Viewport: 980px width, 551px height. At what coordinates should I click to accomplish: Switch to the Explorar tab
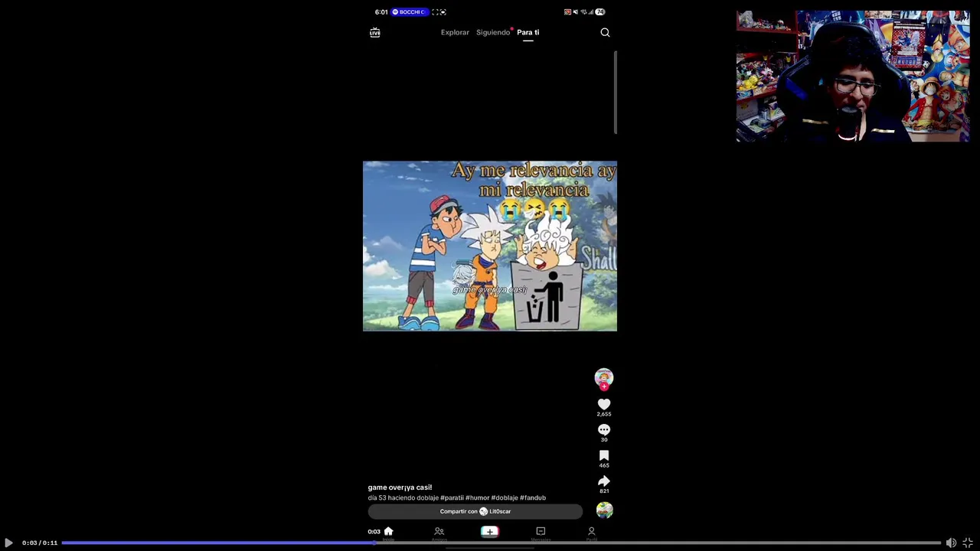455,32
